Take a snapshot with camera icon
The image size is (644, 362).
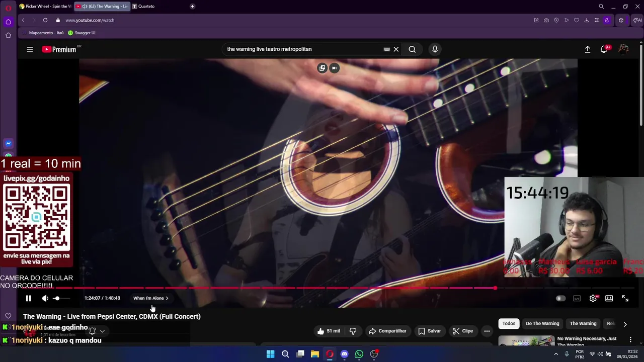coord(546,20)
